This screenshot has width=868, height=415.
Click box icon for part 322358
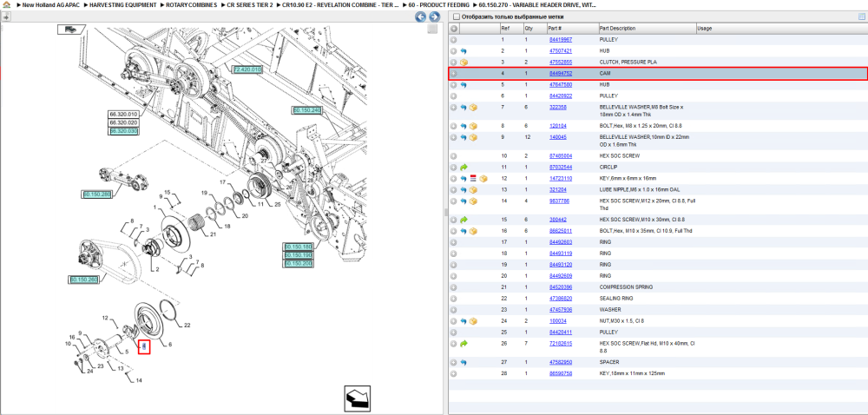(473, 108)
